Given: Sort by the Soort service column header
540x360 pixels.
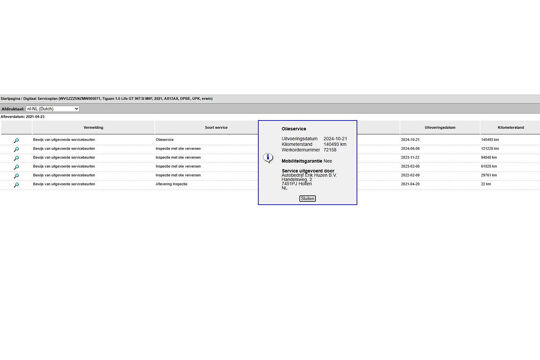Looking at the screenshot, I should pyautogui.click(x=216, y=127).
